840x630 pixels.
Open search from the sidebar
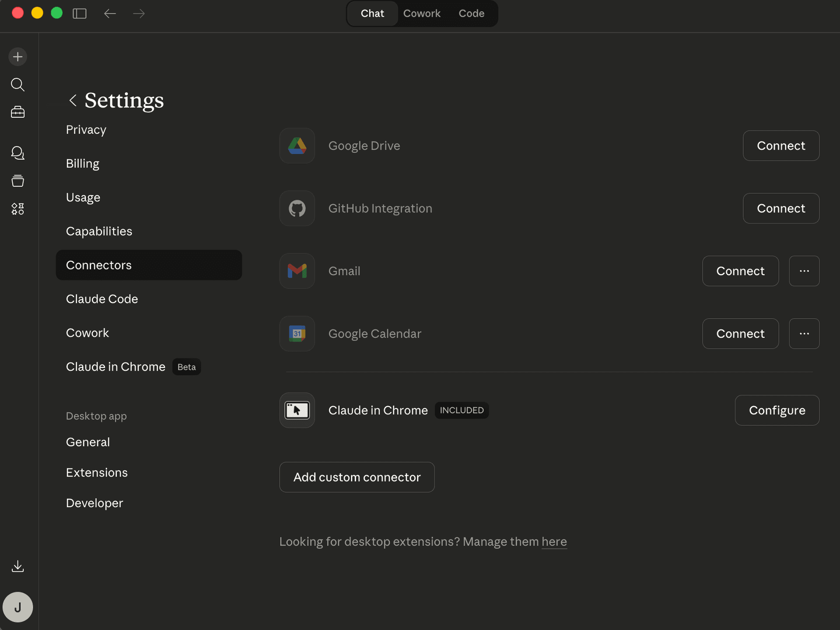tap(17, 84)
